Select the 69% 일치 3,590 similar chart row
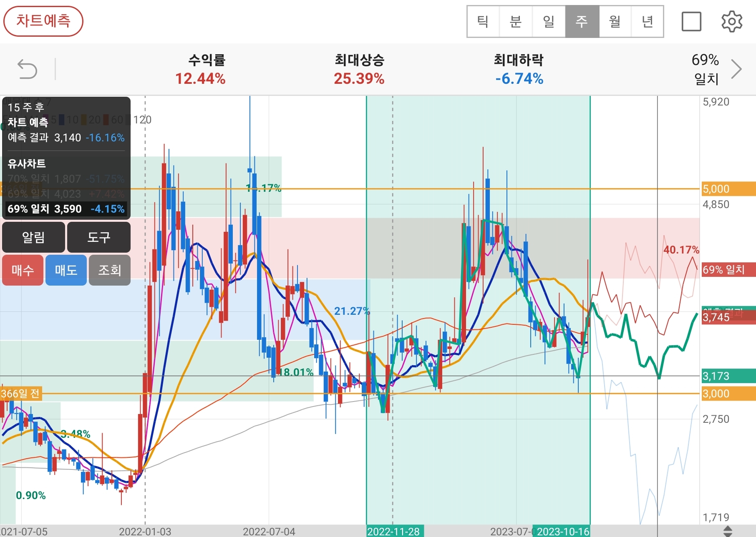The height and width of the screenshot is (537, 756). 66,209
